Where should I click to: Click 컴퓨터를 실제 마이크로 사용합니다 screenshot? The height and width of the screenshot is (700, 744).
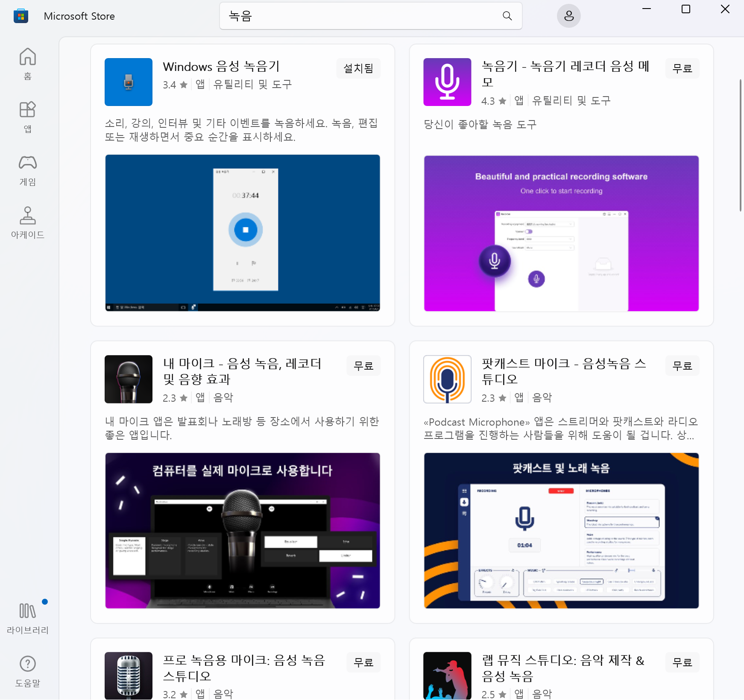coord(243,530)
